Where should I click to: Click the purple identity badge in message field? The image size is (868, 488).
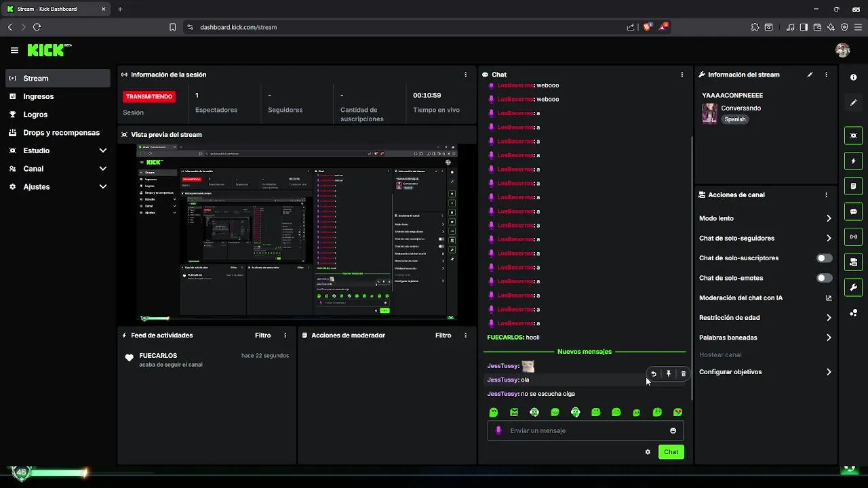pyautogui.click(x=498, y=430)
